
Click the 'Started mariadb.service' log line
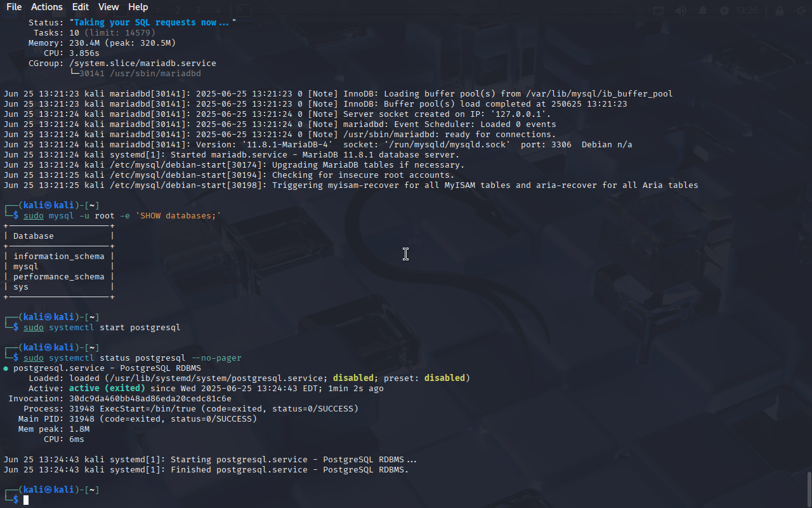click(x=232, y=155)
